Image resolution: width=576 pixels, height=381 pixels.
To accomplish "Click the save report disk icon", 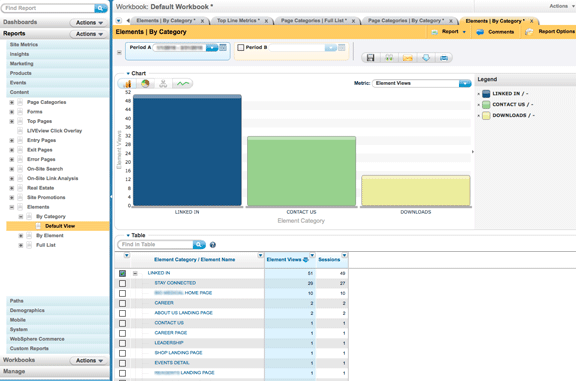I will 370,58.
